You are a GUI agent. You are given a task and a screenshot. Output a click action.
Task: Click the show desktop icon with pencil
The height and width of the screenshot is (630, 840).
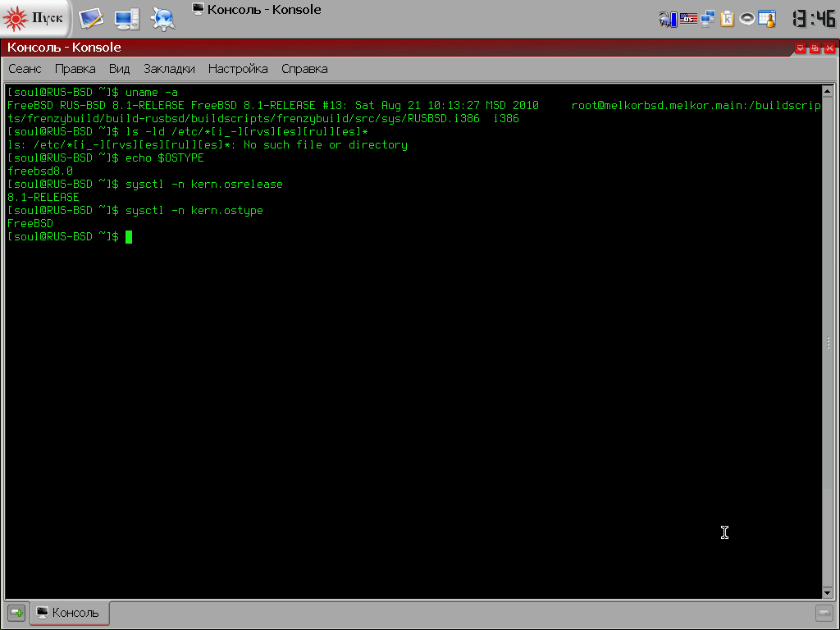coord(91,19)
